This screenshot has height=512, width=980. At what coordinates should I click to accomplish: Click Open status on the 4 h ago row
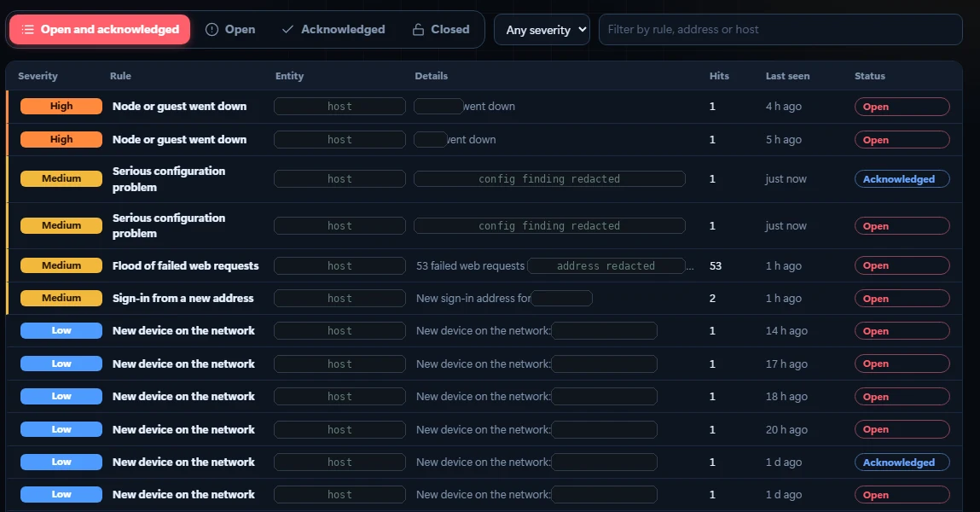click(x=902, y=107)
